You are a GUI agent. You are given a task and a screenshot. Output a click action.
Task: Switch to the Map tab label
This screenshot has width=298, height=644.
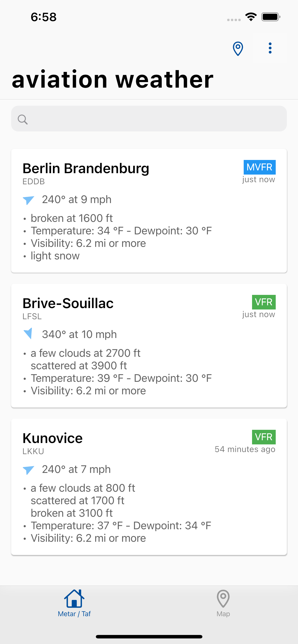coord(223,614)
